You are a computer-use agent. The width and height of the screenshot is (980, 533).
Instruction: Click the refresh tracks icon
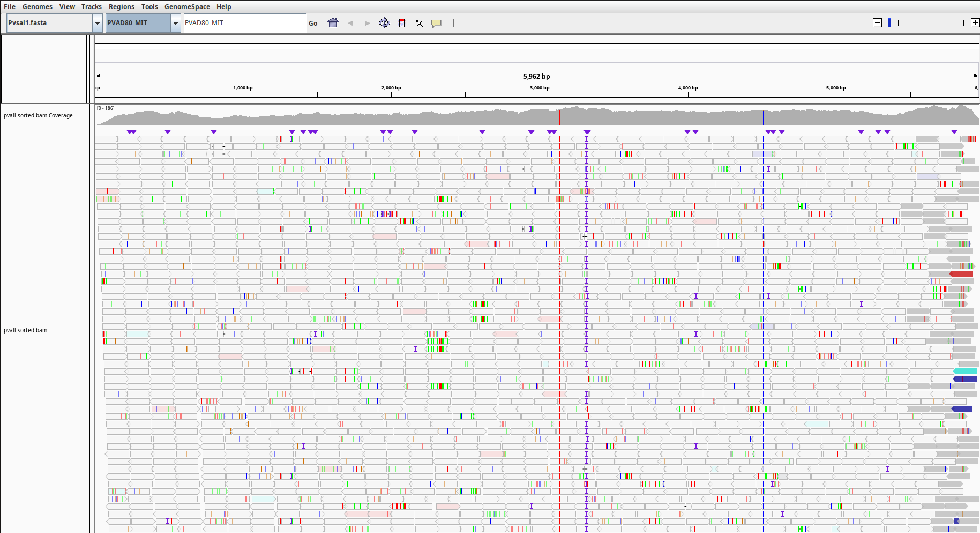(x=384, y=22)
